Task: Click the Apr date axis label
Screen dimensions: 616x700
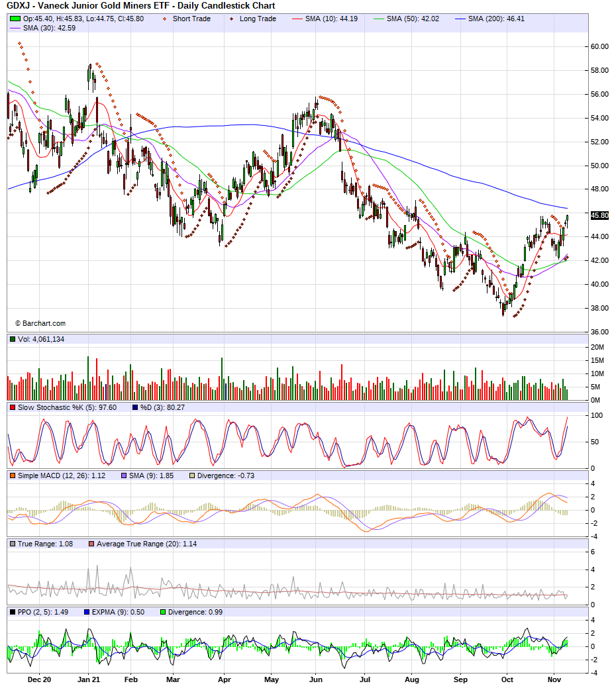Action: pyautogui.click(x=225, y=680)
